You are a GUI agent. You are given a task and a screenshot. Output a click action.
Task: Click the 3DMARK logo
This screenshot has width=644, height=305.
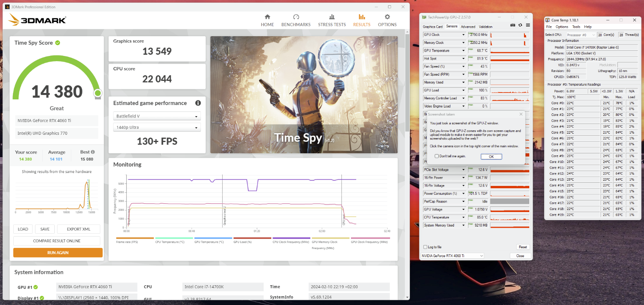click(x=37, y=20)
